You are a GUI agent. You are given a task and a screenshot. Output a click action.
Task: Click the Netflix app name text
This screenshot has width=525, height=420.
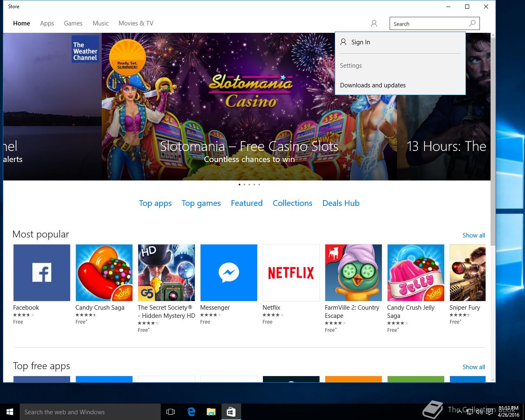coord(271,308)
